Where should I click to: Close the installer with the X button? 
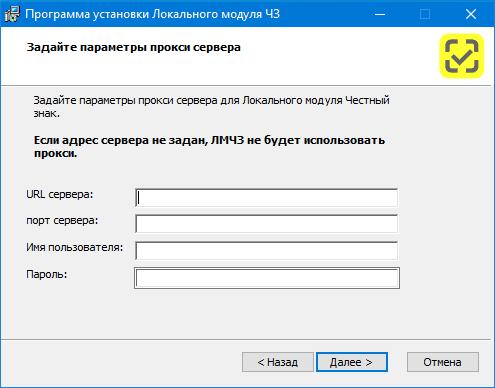[471, 14]
